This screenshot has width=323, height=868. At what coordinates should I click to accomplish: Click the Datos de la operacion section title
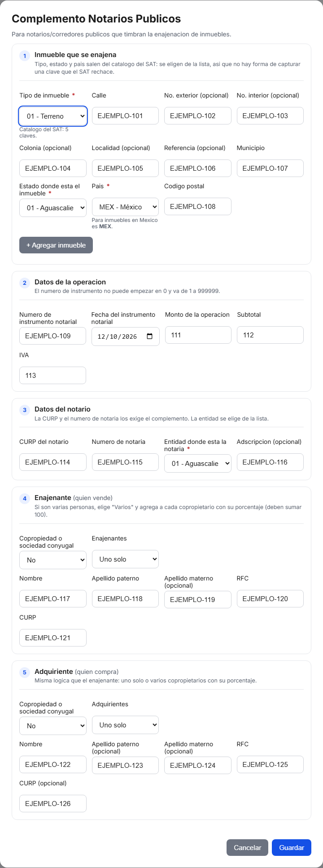pyautogui.click(x=70, y=282)
